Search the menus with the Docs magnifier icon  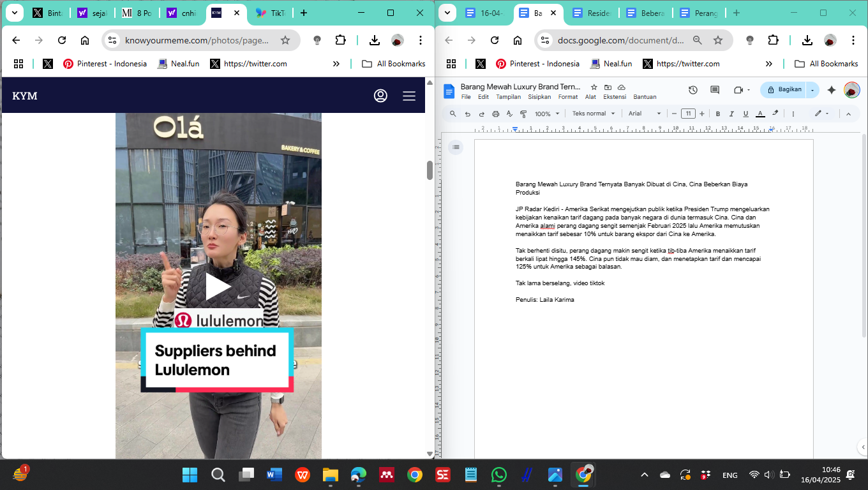(x=453, y=114)
